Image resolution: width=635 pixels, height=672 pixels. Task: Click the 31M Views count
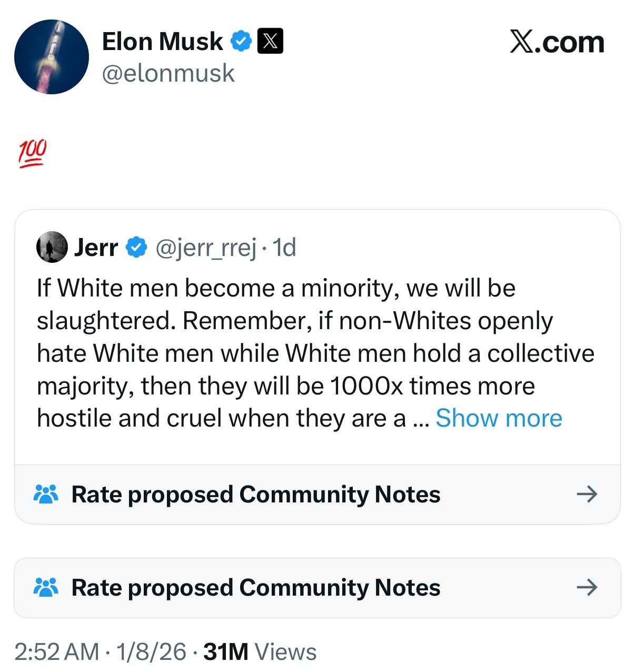(260, 652)
